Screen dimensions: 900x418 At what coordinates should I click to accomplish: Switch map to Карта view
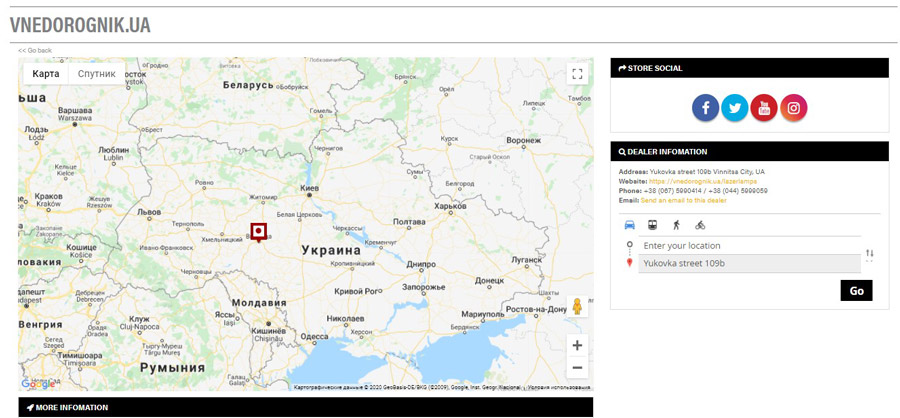click(x=45, y=74)
